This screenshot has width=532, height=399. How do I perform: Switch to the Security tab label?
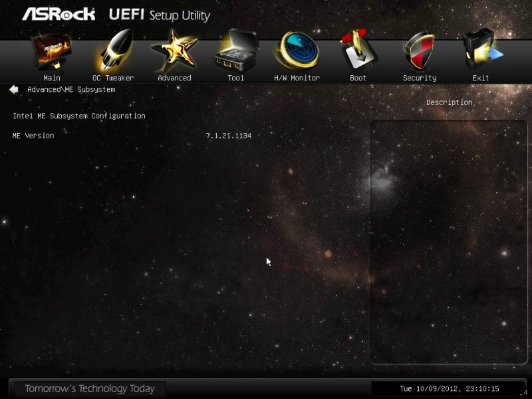click(x=420, y=78)
